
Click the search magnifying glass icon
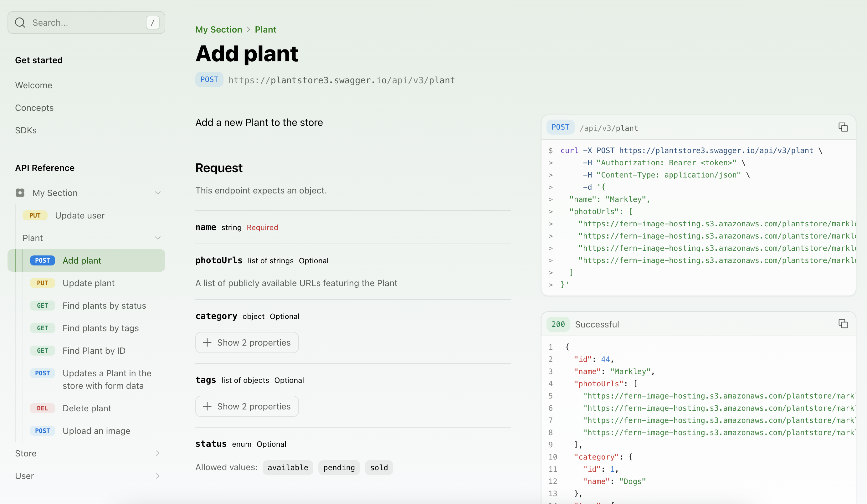[20, 22]
